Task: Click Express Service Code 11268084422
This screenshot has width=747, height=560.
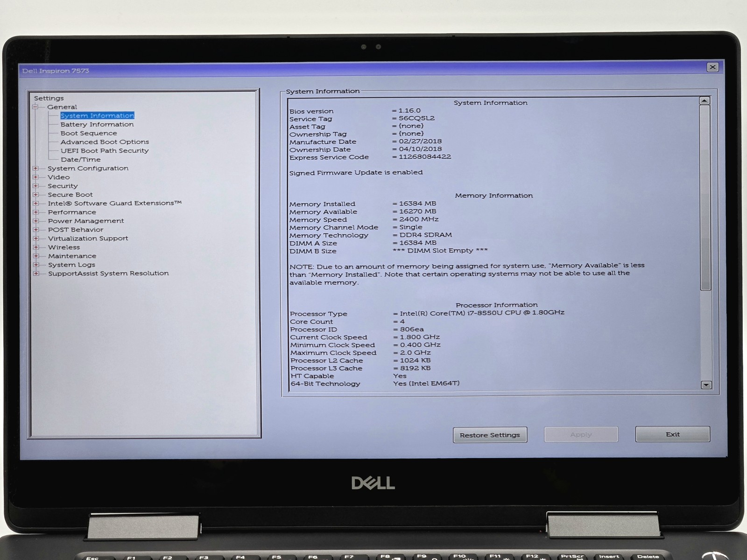Action: (x=425, y=157)
